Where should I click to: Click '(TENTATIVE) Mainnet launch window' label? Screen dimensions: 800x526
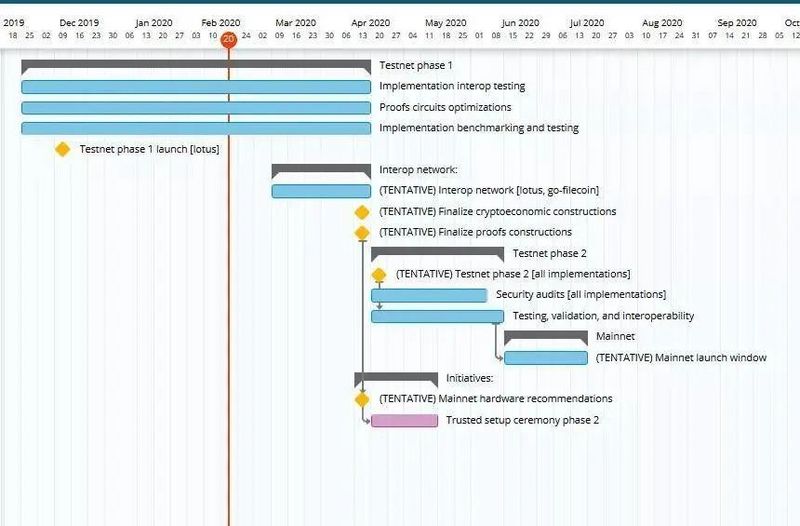681,358
